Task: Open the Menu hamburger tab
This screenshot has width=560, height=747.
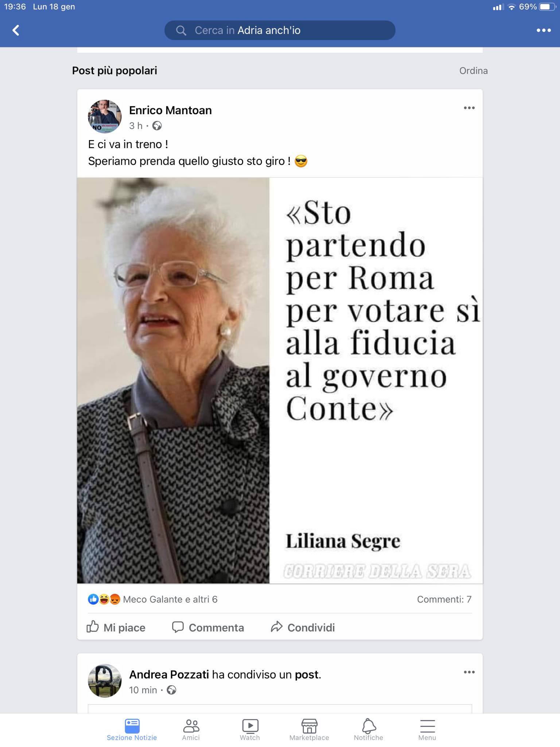Action: tap(427, 730)
